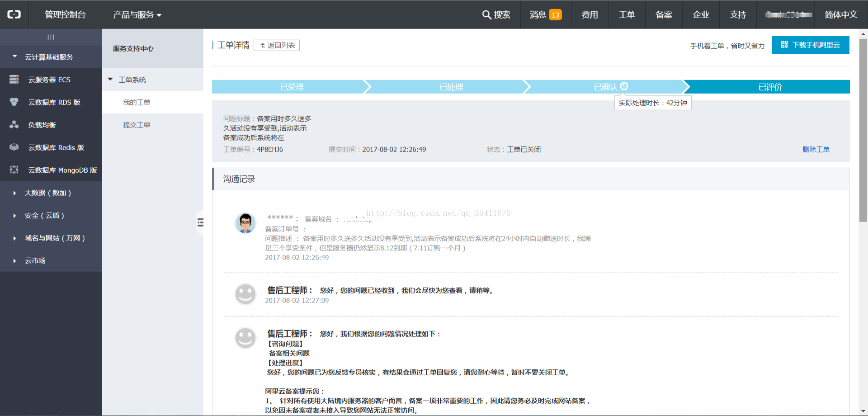Click the 实际处理时长：42分钟 tooltip

point(653,103)
